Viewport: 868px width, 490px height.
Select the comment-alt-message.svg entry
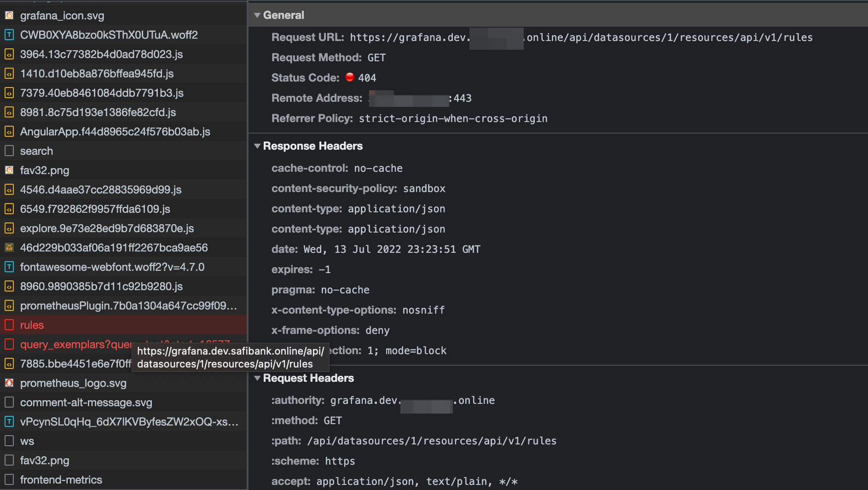tap(86, 402)
